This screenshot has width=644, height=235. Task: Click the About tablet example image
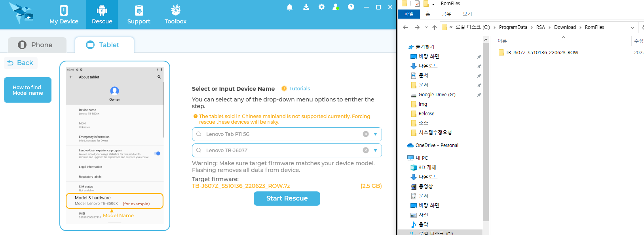tap(115, 146)
